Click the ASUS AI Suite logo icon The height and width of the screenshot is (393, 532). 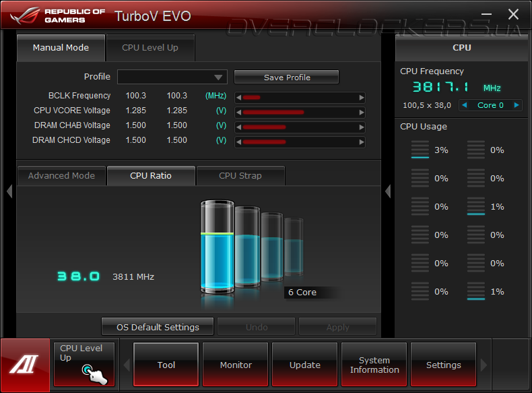click(x=25, y=365)
